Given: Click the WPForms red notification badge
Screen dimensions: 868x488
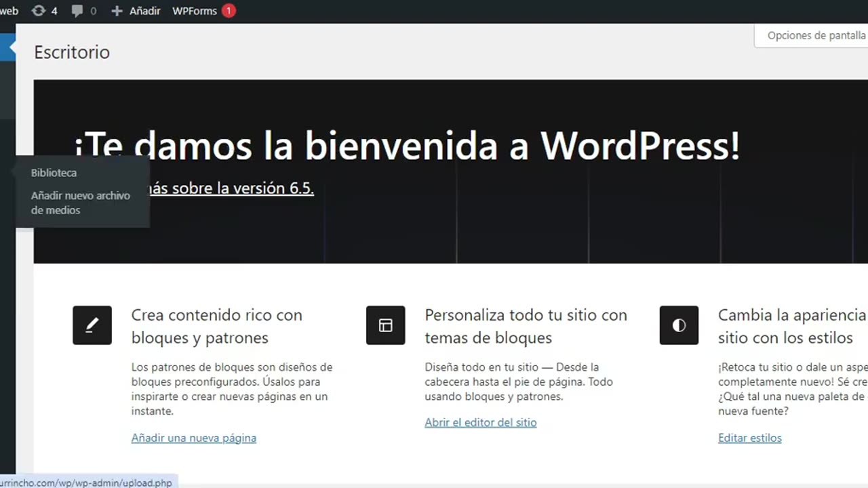Looking at the screenshot, I should coord(229,11).
